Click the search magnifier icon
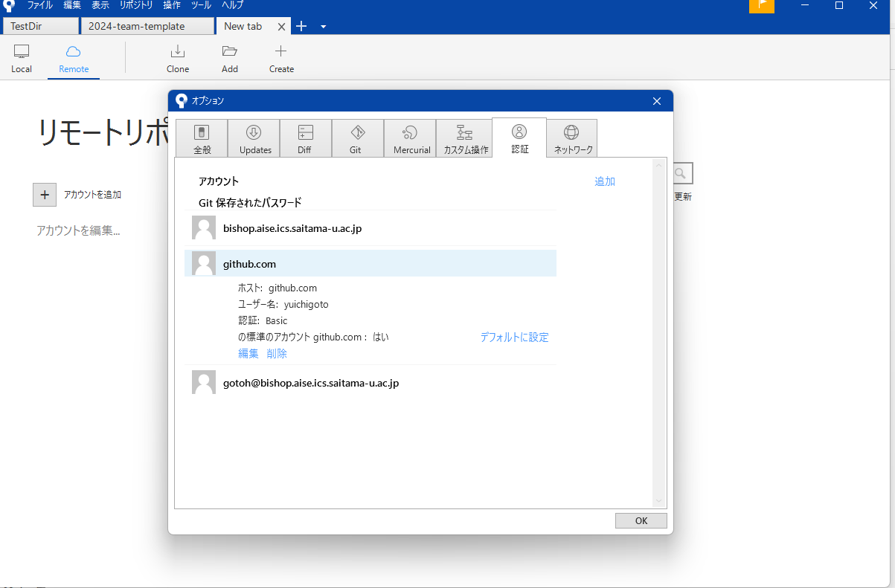 point(680,174)
